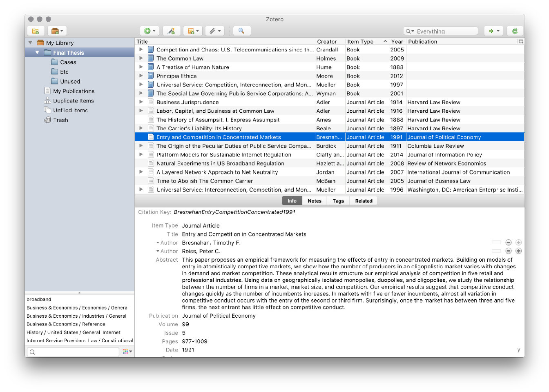Open the green arrow Locate menu
This screenshot has height=392, width=549.
click(493, 31)
